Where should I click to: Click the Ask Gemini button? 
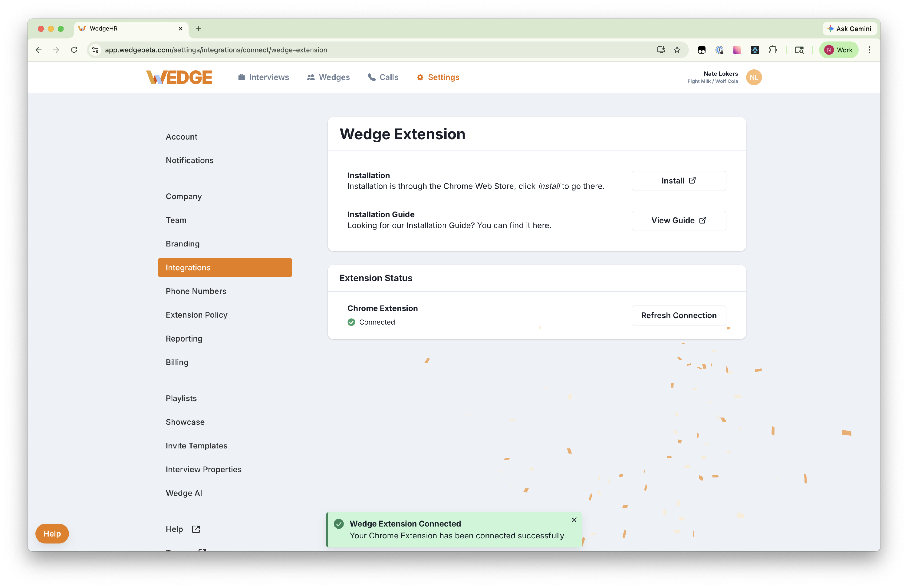(x=849, y=29)
